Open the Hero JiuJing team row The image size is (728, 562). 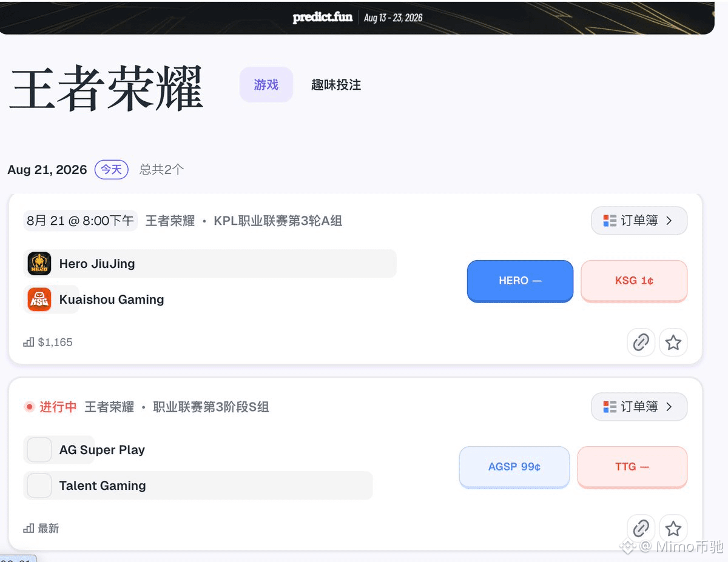click(210, 264)
